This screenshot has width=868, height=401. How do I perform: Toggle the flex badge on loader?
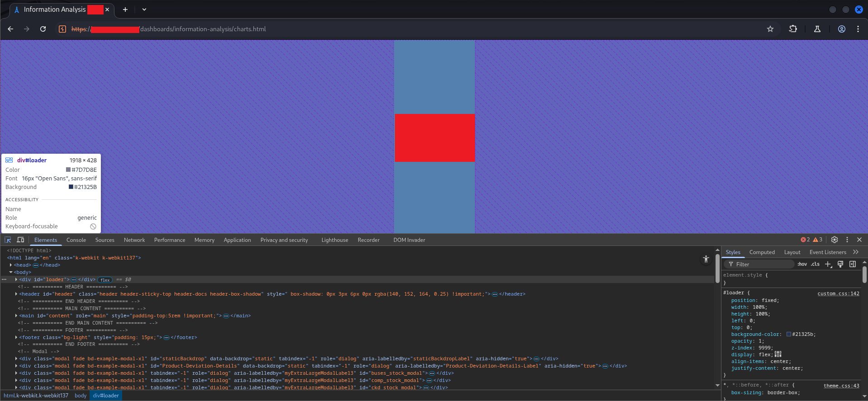(105, 280)
